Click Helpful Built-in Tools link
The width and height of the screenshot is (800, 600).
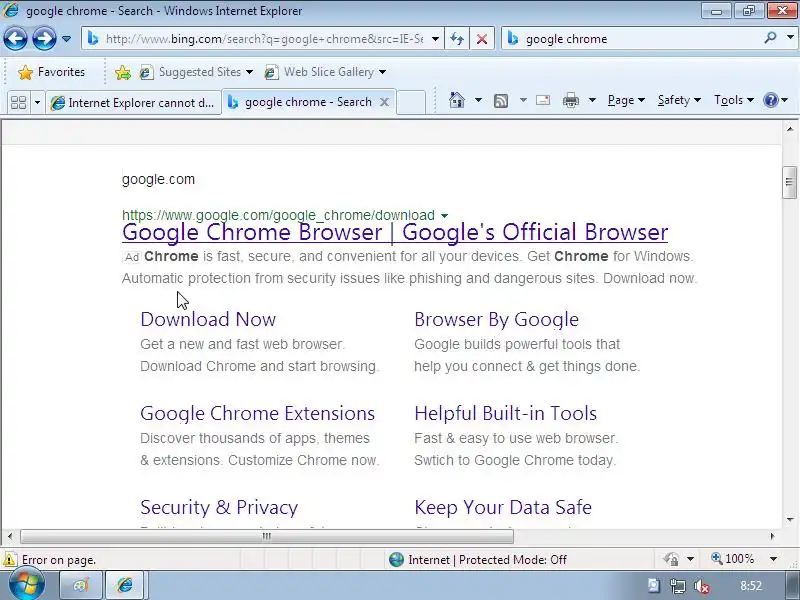click(x=506, y=413)
